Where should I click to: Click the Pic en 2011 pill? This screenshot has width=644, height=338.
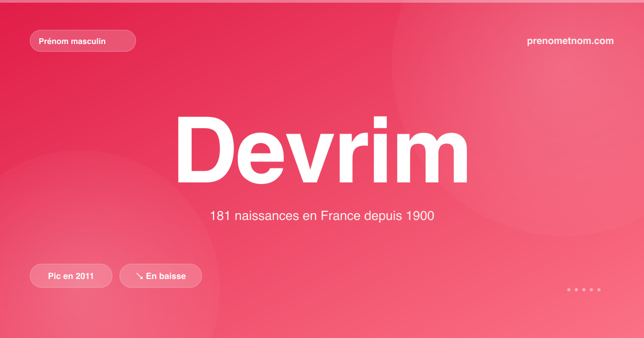(71, 276)
